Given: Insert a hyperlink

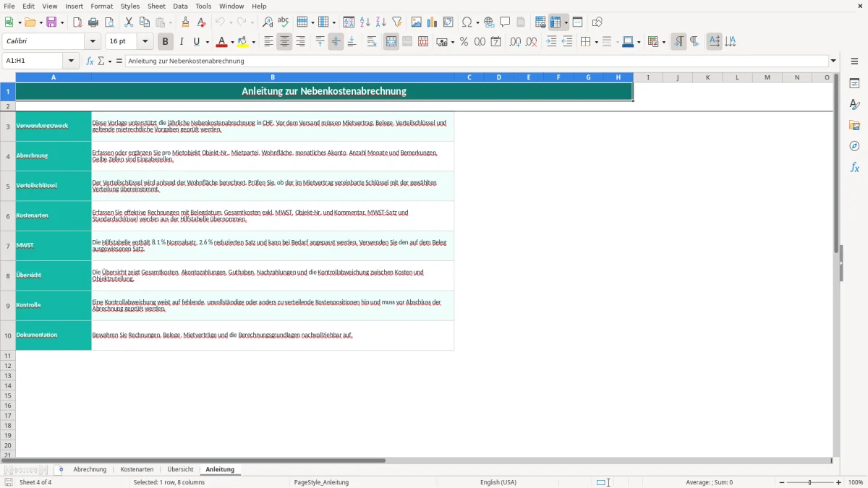Looking at the screenshot, I should 489,22.
